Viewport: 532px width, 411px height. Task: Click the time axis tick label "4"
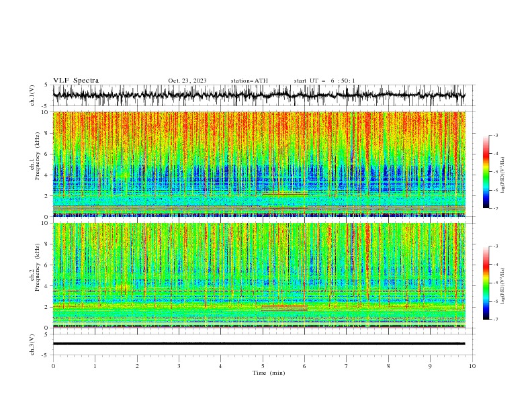pyautogui.click(x=220, y=366)
